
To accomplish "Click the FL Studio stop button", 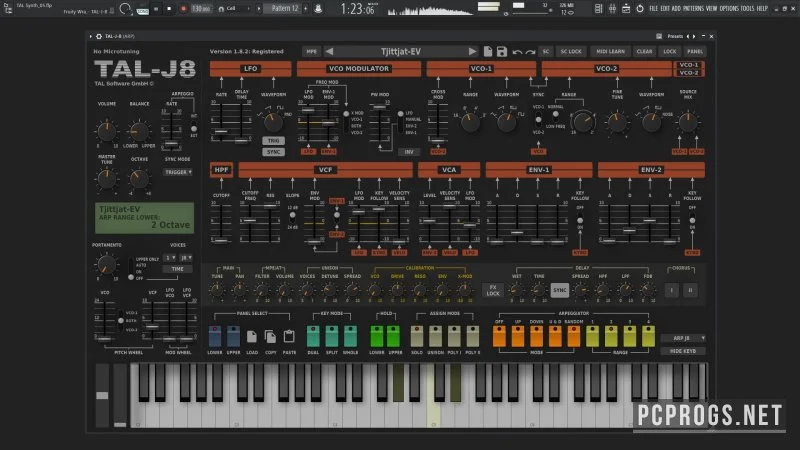I will [169, 9].
